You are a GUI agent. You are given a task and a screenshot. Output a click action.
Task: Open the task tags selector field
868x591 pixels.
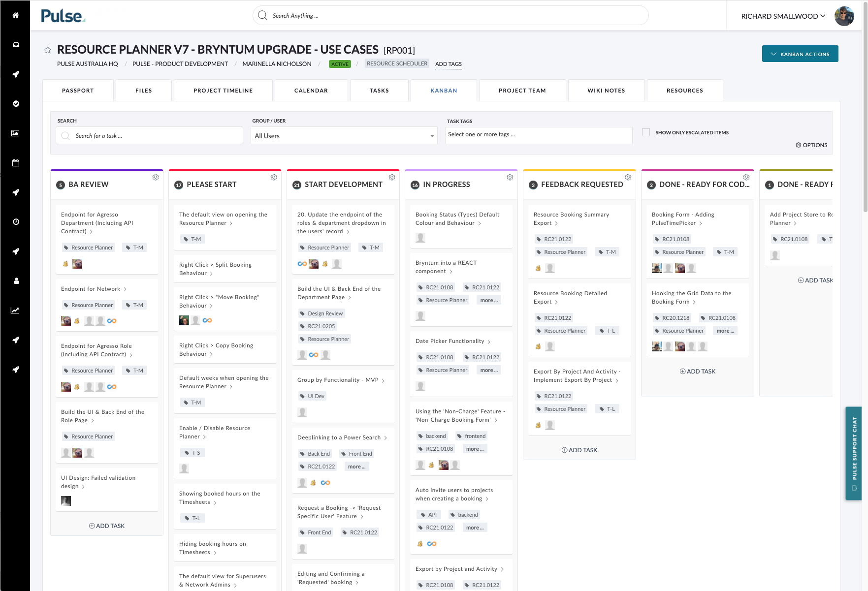coord(539,135)
